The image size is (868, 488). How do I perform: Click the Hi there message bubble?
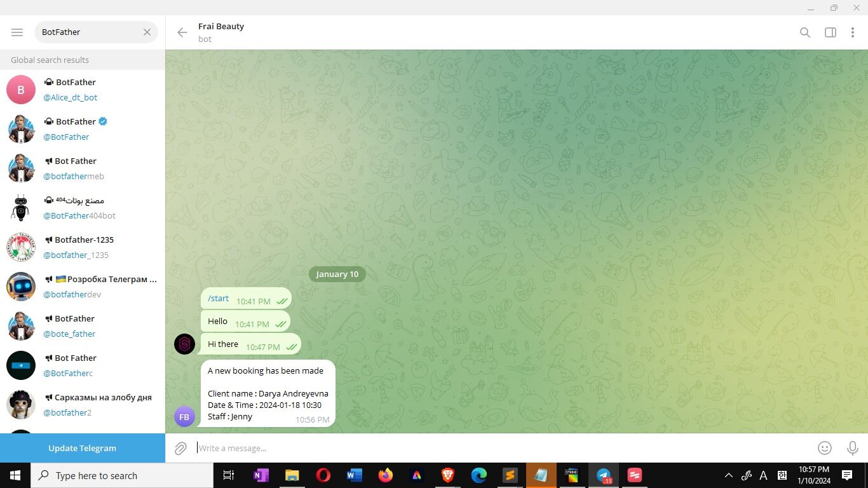click(x=251, y=344)
